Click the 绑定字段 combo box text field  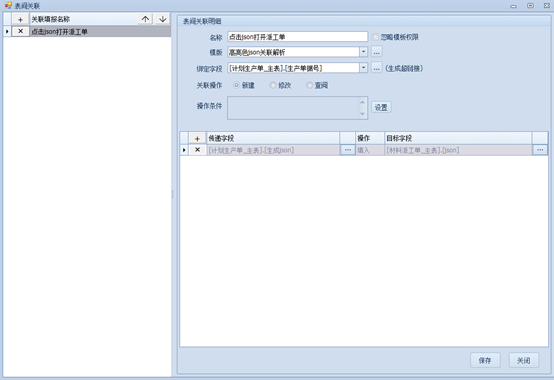pyautogui.click(x=294, y=68)
